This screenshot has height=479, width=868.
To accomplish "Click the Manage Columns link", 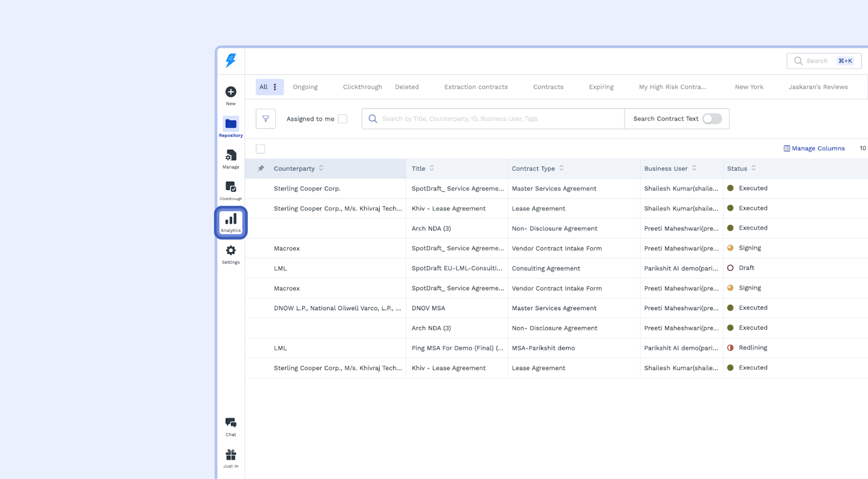I will click(x=814, y=149).
